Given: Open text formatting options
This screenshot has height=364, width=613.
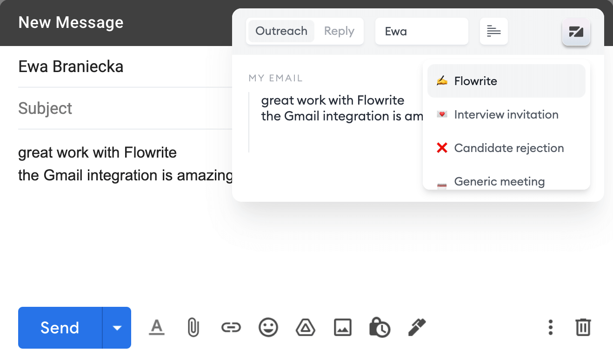Looking at the screenshot, I should 157,328.
